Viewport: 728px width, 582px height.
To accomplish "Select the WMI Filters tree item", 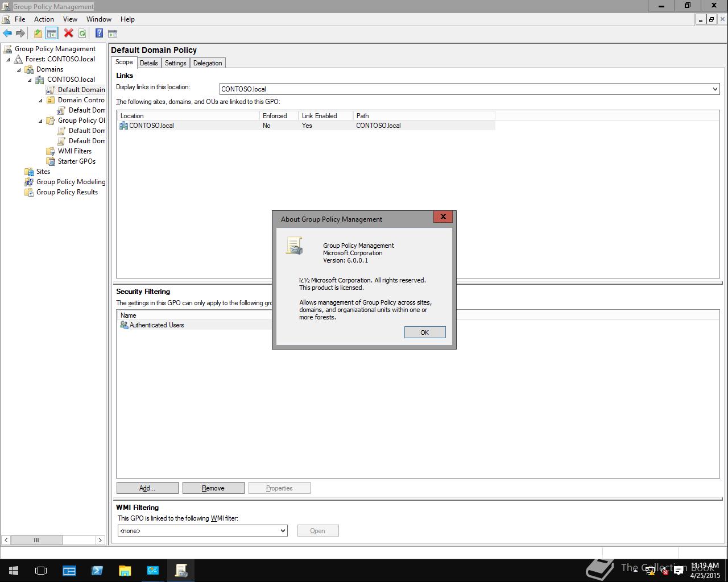I will [75, 151].
